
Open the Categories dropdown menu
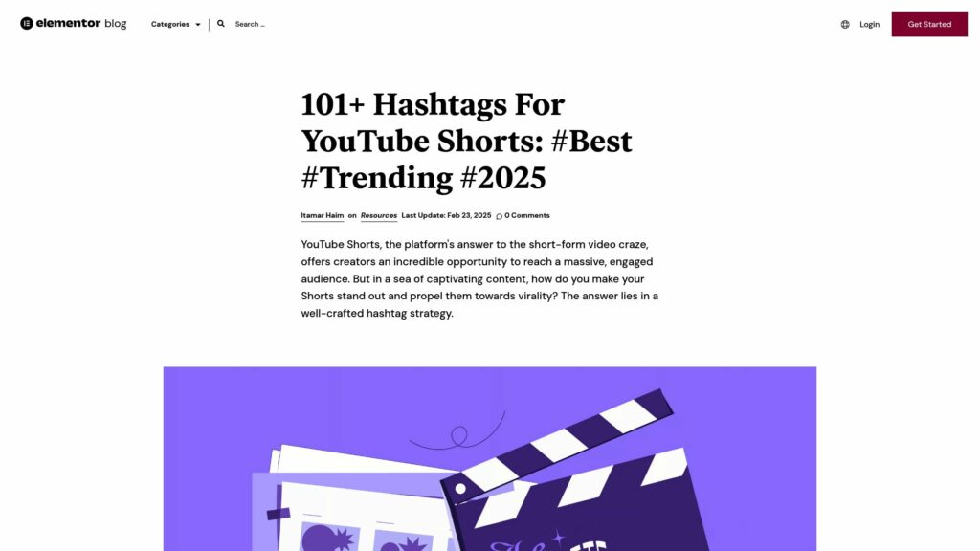click(x=176, y=24)
